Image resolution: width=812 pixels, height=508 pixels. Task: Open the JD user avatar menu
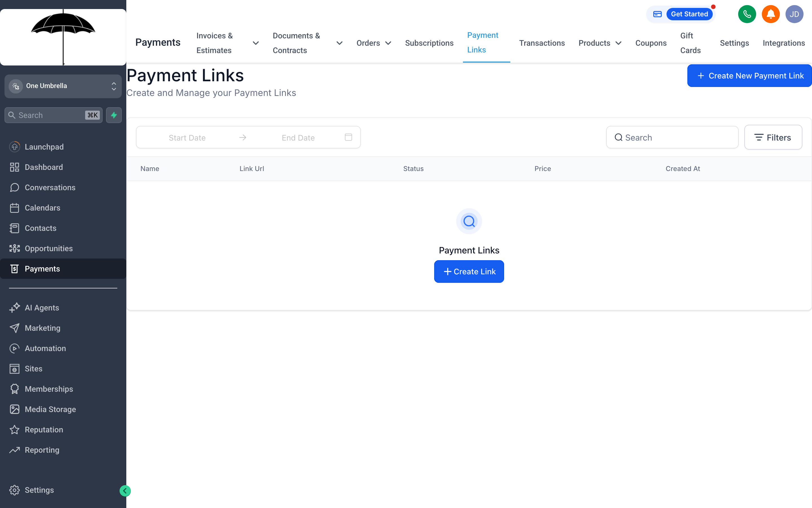click(x=794, y=14)
